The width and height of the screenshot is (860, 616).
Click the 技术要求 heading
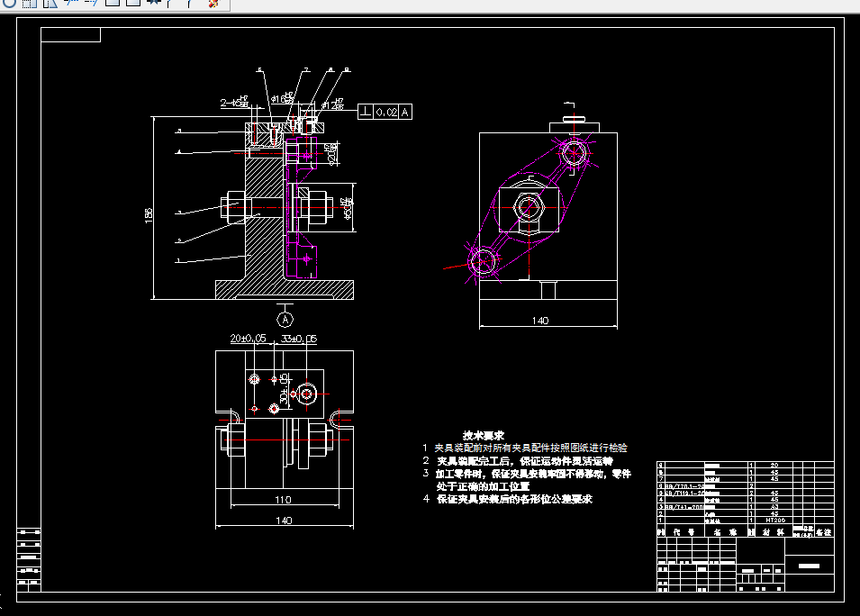(484, 435)
